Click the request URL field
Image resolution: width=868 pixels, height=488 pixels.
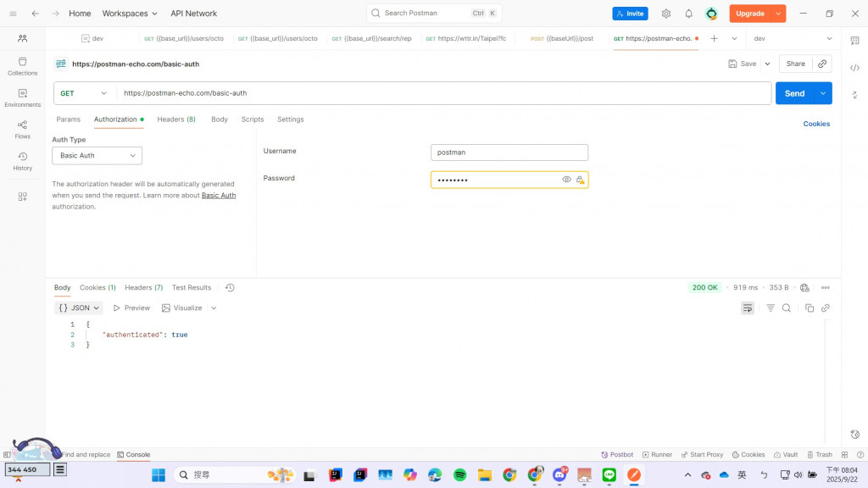(443, 93)
